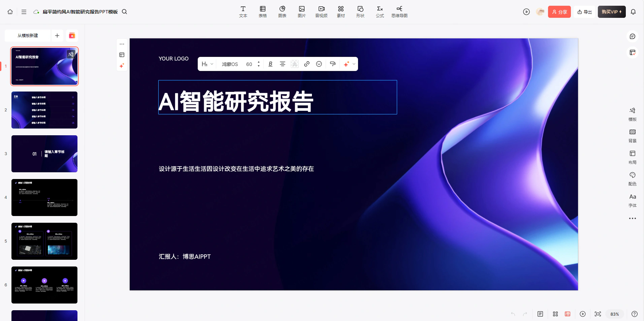Open the 鸿蒙OS font dropdown
This screenshot has width=644, height=321.
click(x=230, y=64)
